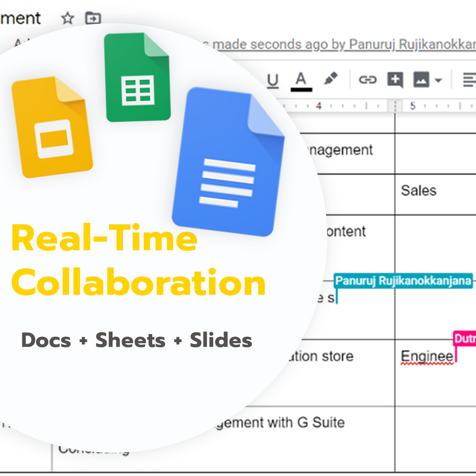Image resolution: width=476 pixels, height=476 pixels.
Task: Click the column marker on the ruler
Action: tap(395, 106)
